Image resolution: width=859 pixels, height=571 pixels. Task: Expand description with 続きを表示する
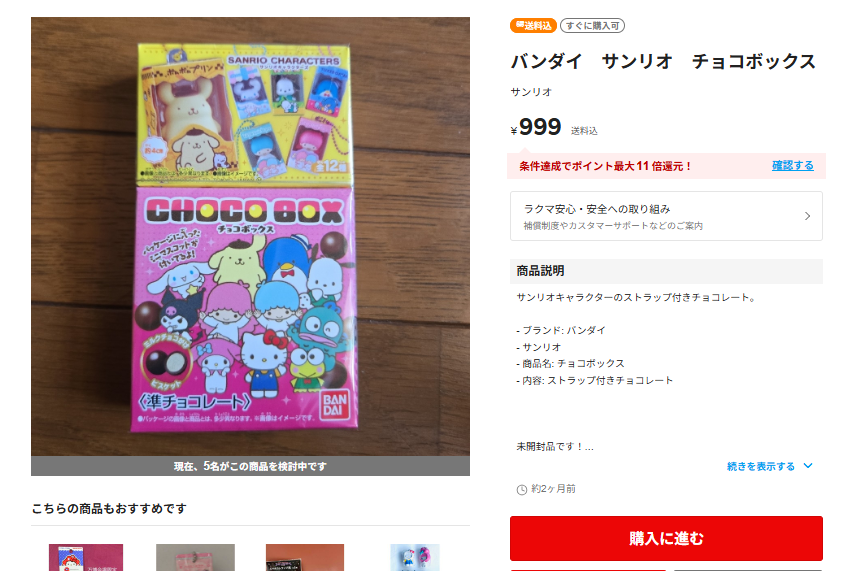click(760, 466)
